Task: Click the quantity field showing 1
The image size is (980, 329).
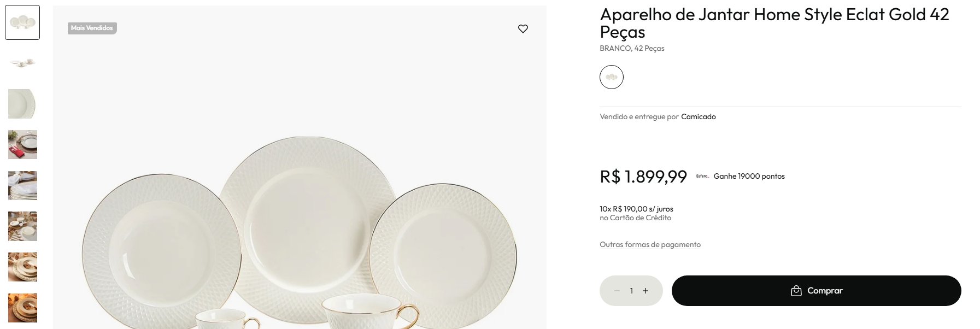Action: tap(631, 291)
